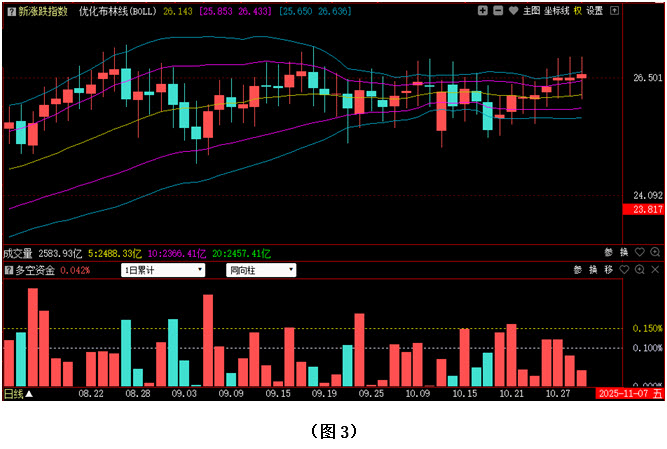
Task: Click the help icon beside 新涨跌指数
Action: (x=9, y=10)
